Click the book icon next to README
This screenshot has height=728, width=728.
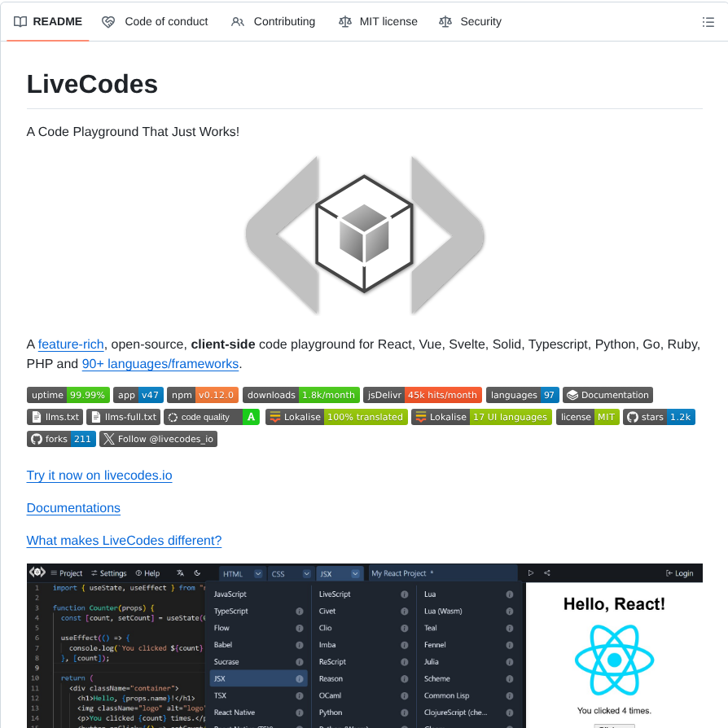(x=19, y=21)
